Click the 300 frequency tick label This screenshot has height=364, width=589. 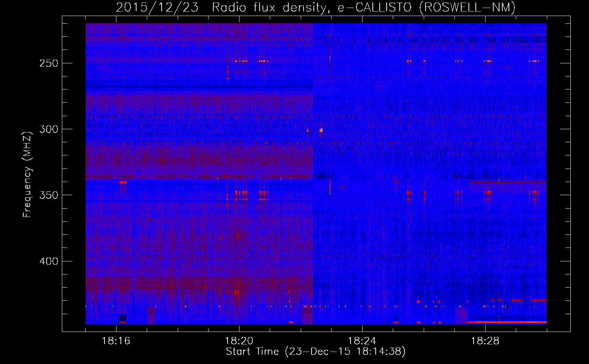49,129
